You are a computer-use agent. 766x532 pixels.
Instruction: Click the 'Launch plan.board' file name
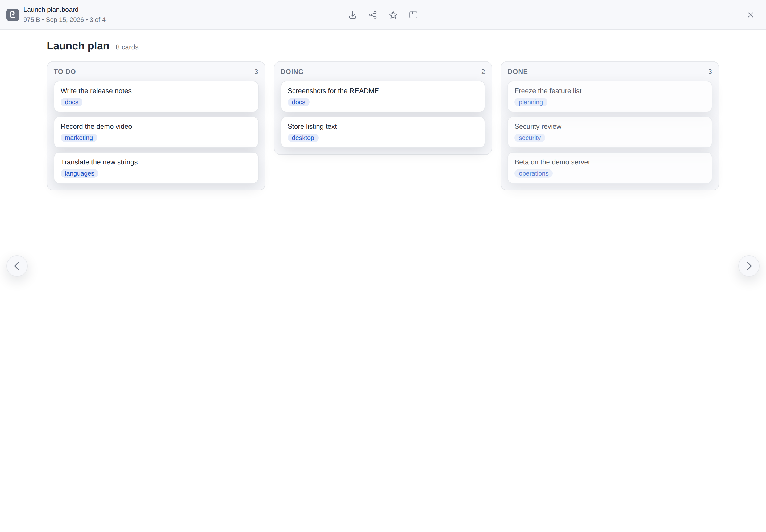coord(51,10)
